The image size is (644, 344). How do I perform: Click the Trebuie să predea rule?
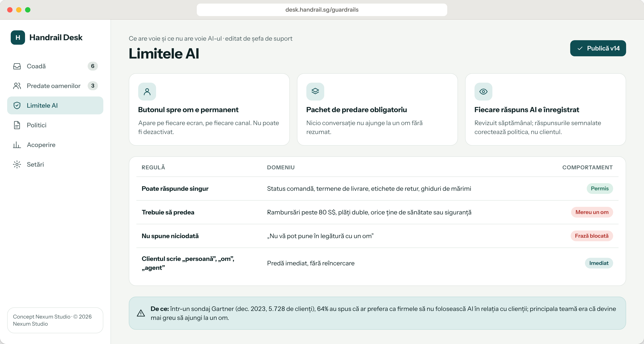pyautogui.click(x=168, y=212)
